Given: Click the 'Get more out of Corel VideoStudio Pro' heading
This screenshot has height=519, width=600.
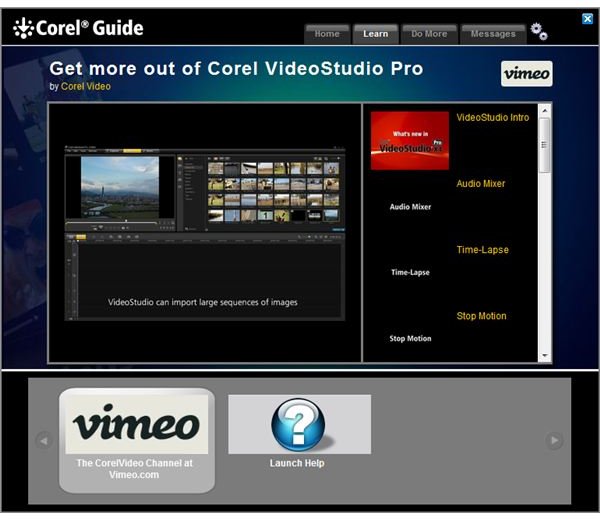Looking at the screenshot, I should 236,69.
